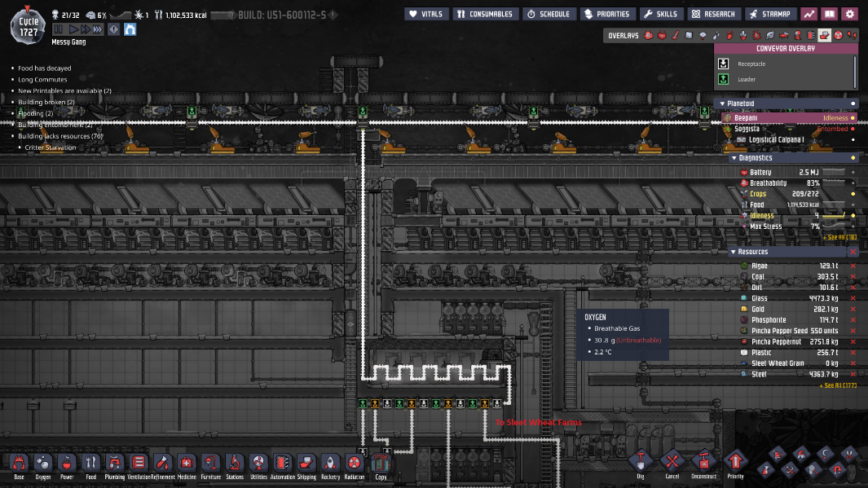Toggle the red alert button

coord(113,29)
